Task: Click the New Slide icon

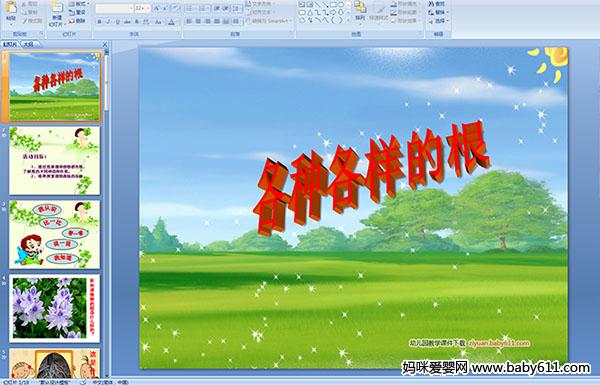Action: point(57,9)
